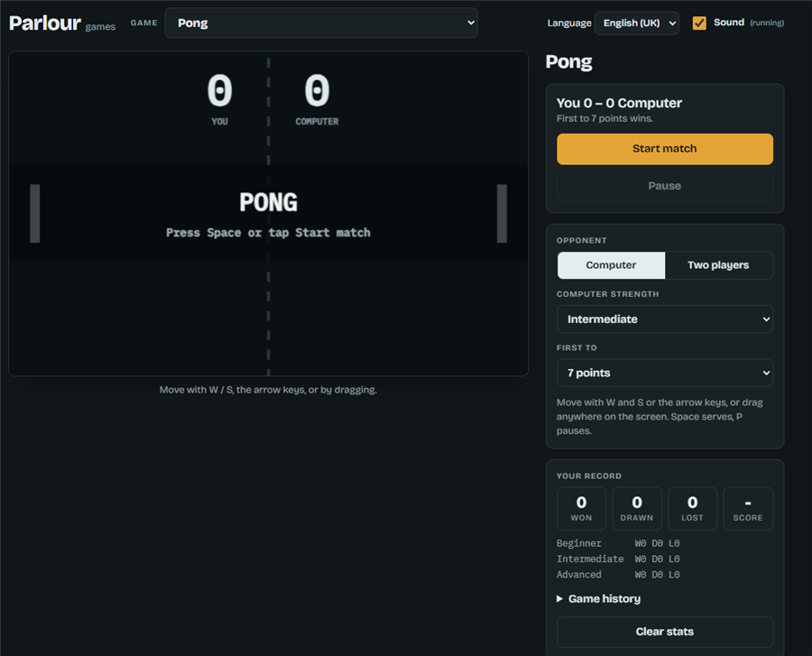Click the Score record tile
The image size is (812, 656).
tap(748, 508)
